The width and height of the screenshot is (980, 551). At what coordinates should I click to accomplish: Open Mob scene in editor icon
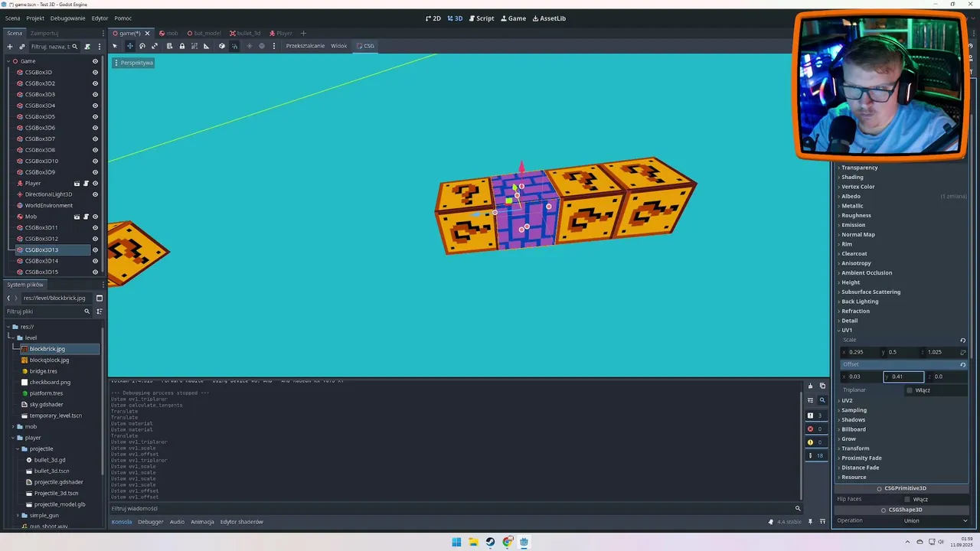coord(77,217)
